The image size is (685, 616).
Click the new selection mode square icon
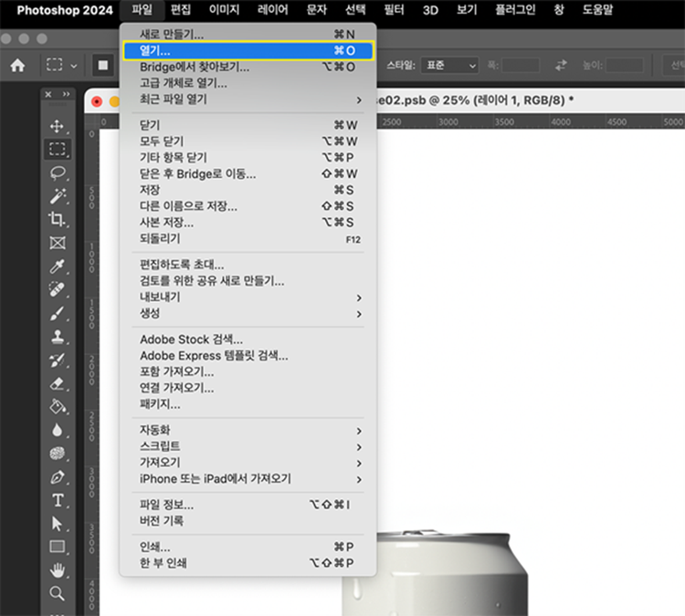click(x=103, y=66)
